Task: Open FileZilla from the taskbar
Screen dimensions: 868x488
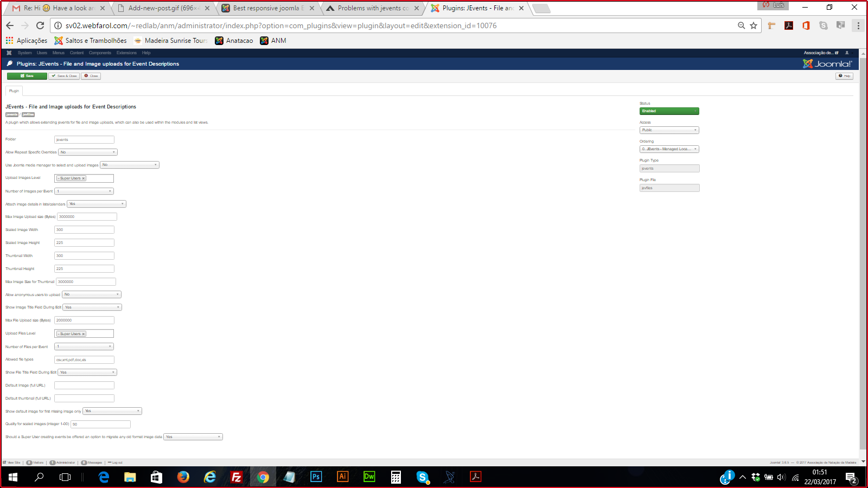Action: [236, 477]
